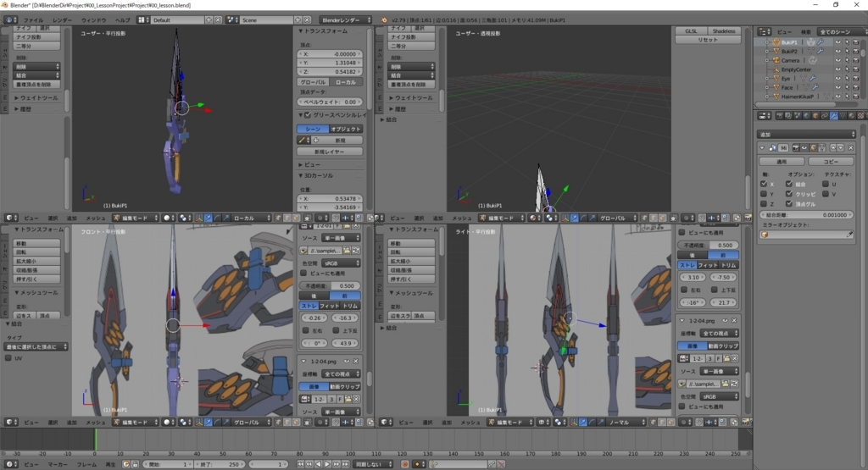Click the GLSL button in top-right viewport
868x470 pixels.
(x=691, y=31)
